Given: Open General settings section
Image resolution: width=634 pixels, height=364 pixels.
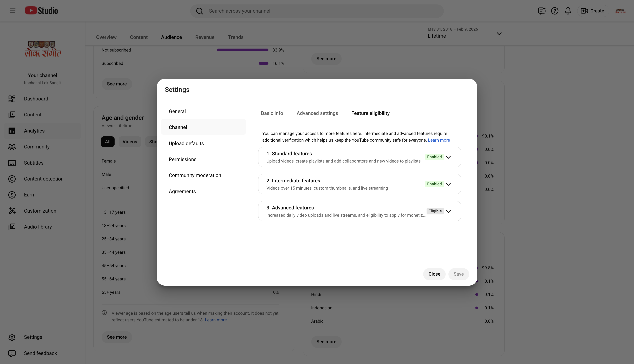Looking at the screenshot, I should point(204,111).
